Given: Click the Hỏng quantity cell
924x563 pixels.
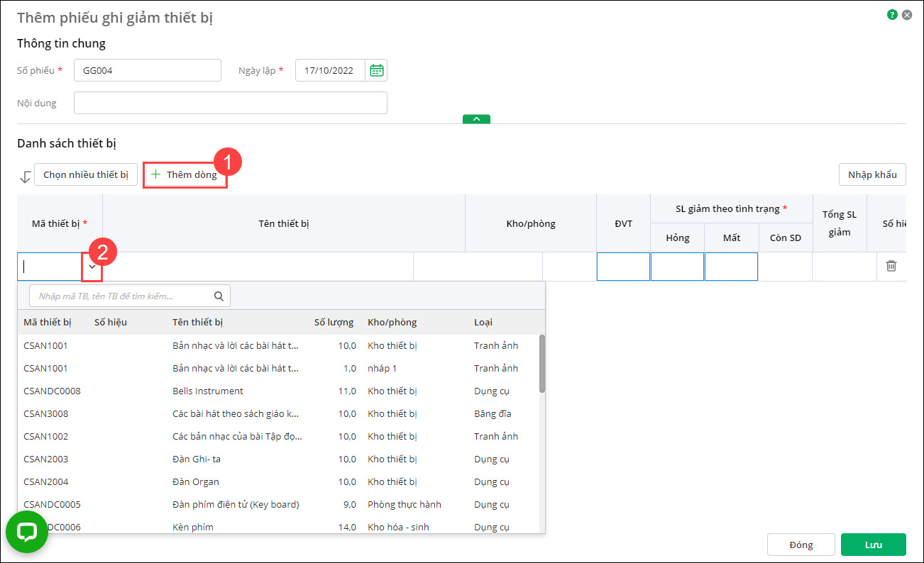Looking at the screenshot, I should coord(677,267).
